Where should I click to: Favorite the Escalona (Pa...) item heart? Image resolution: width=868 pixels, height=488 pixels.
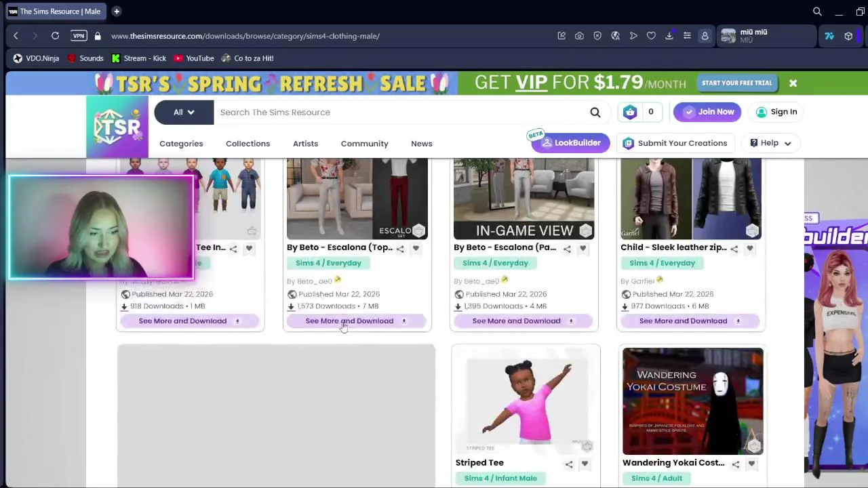(583, 249)
